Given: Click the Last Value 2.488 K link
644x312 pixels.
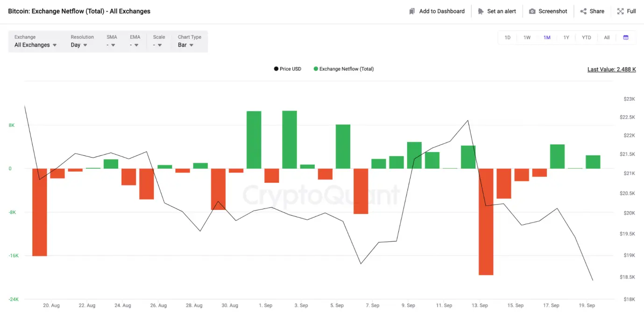Looking at the screenshot, I should point(611,69).
